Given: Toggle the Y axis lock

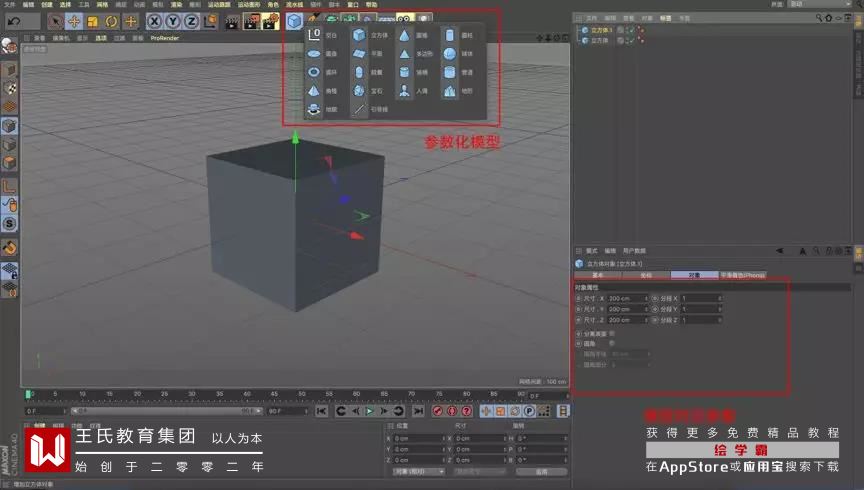Looking at the screenshot, I should point(173,21).
